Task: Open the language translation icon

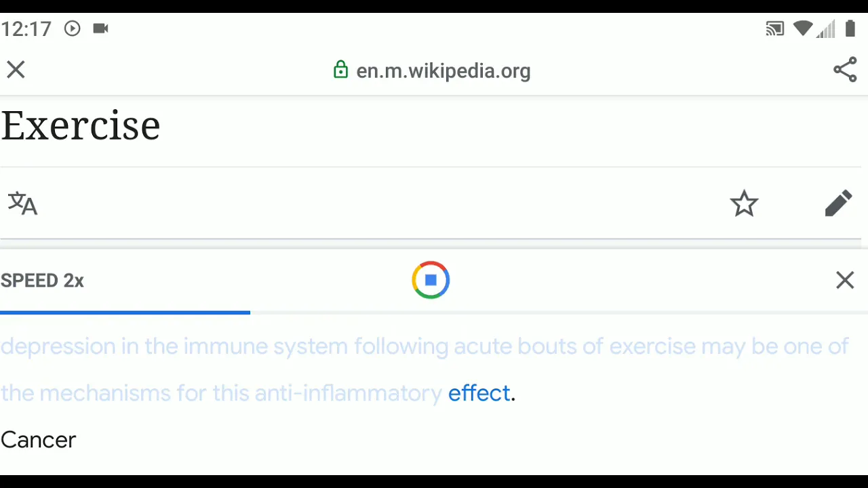Action: 22,203
